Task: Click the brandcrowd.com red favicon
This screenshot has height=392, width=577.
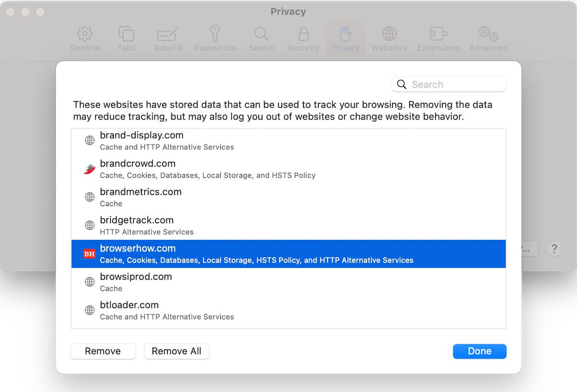Action: [89, 169]
